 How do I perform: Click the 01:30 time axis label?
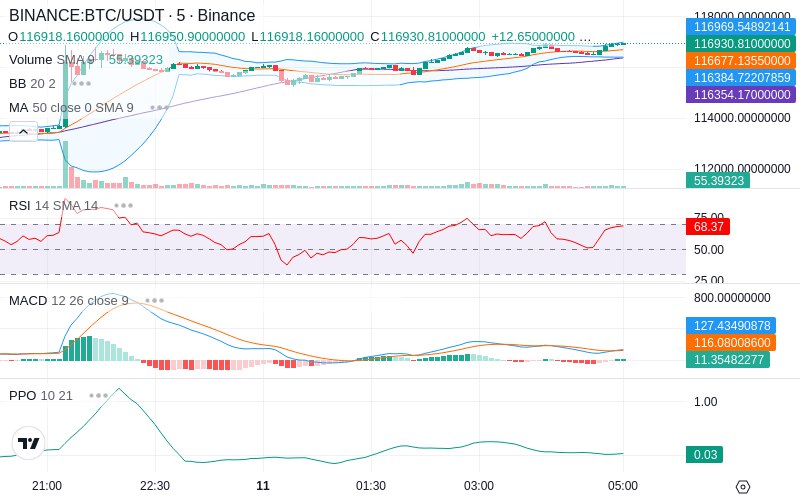(371, 486)
